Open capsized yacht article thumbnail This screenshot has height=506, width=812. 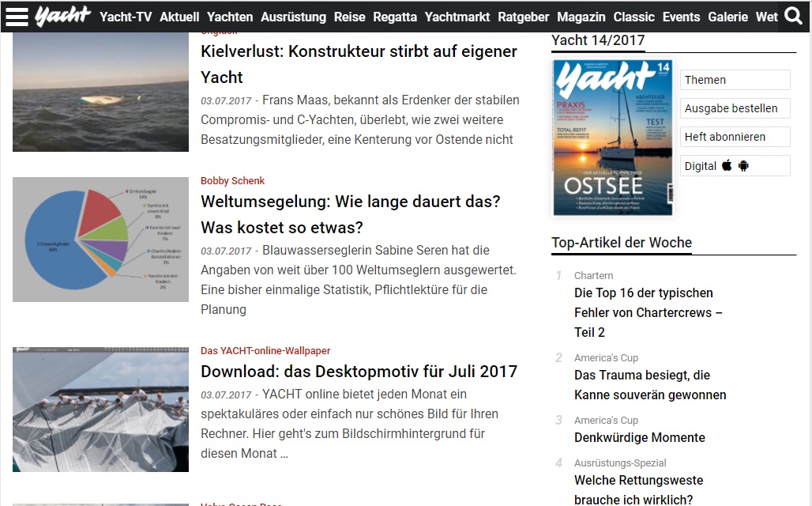[100, 93]
